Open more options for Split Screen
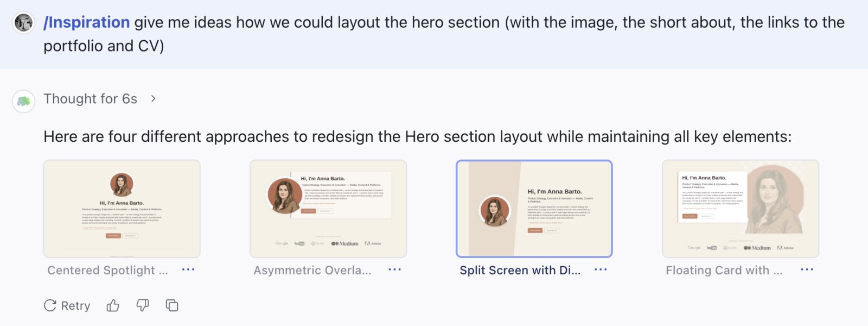This screenshot has width=868, height=326. [x=601, y=269]
